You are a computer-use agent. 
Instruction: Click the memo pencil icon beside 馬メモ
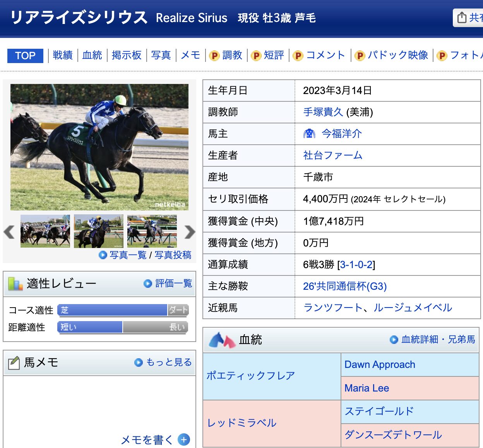[14, 363]
